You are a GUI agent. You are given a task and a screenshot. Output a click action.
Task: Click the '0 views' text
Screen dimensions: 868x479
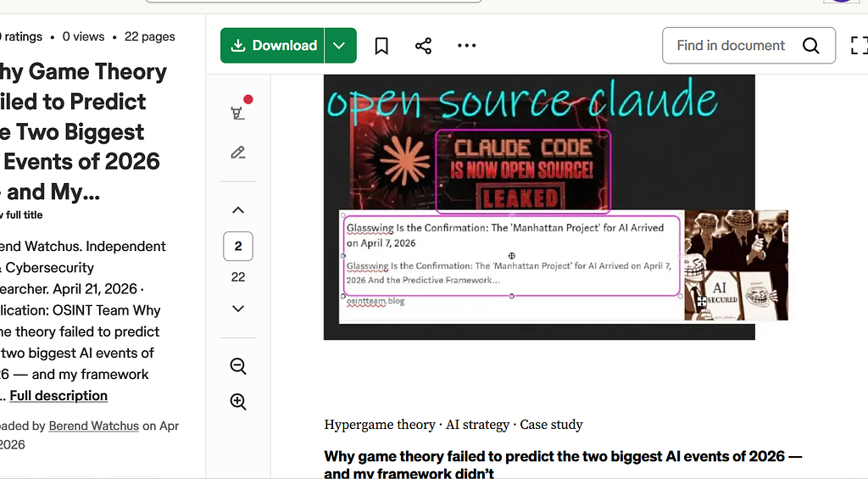coord(83,36)
